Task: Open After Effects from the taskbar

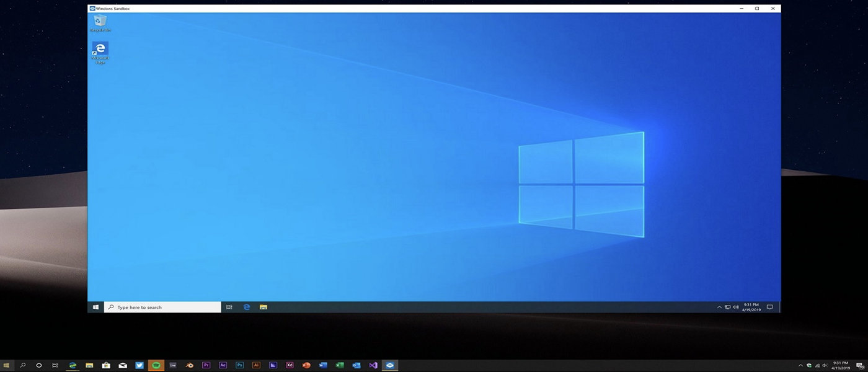Action: coord(223,366)
